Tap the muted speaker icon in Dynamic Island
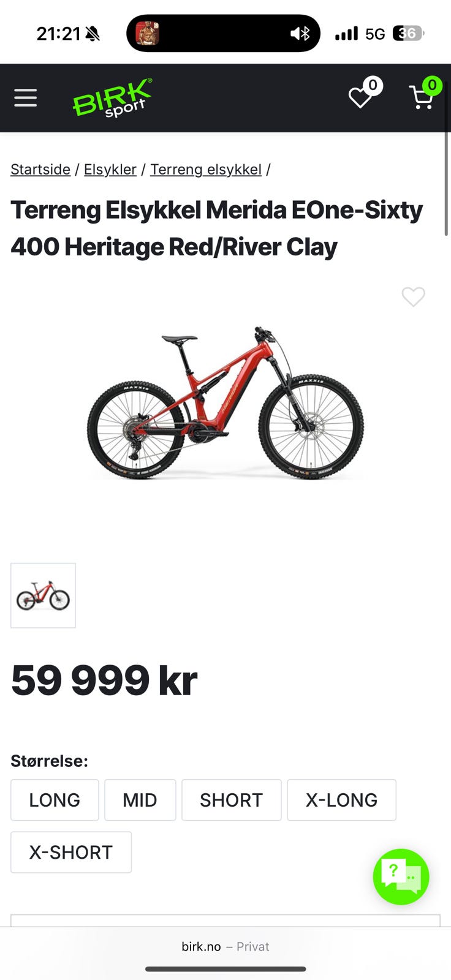 300,34
